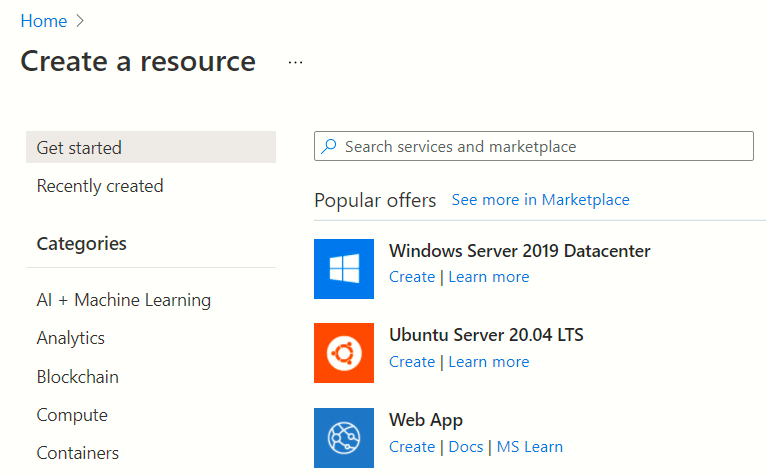Click Create under Web App

412,447
